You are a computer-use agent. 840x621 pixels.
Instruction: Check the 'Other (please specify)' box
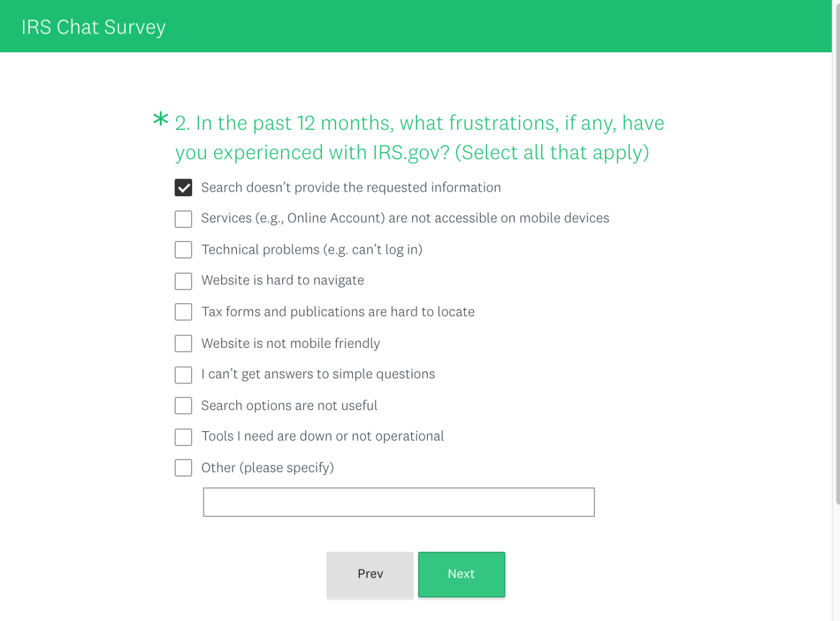click(x=183, y=468)
